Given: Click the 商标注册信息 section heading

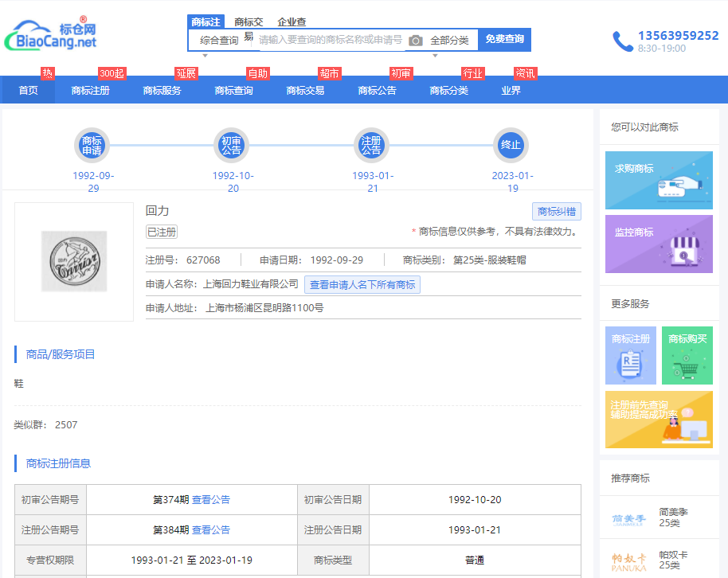Looking at the screenshot, I should tap(58, 463).
